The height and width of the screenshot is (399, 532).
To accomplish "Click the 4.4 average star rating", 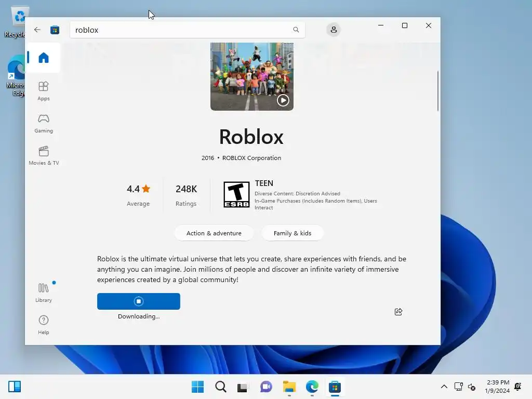I will [138, 195].
